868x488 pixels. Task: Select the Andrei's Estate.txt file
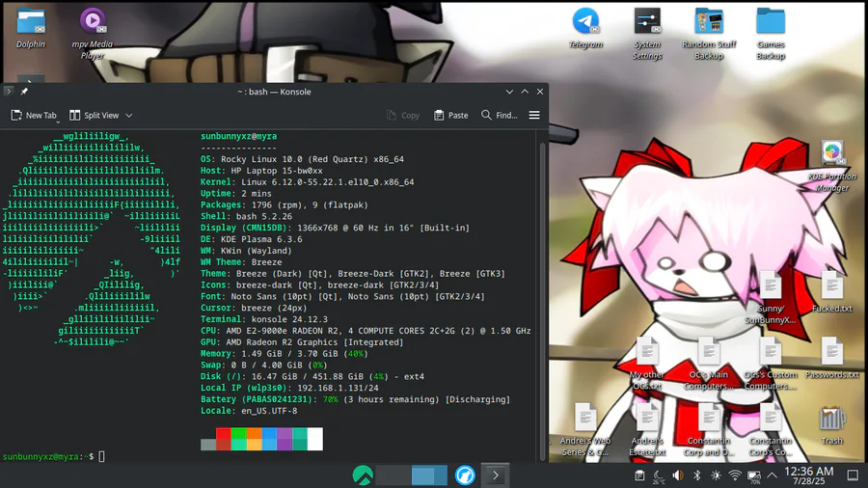[647, 430]
